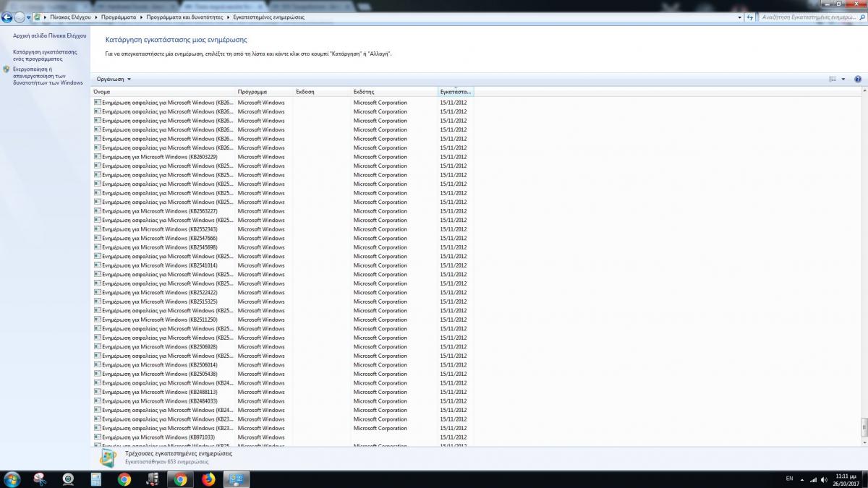The image size is (868, 488).
Task: Select update KB2522422 row
Action: tap(283, 292)
